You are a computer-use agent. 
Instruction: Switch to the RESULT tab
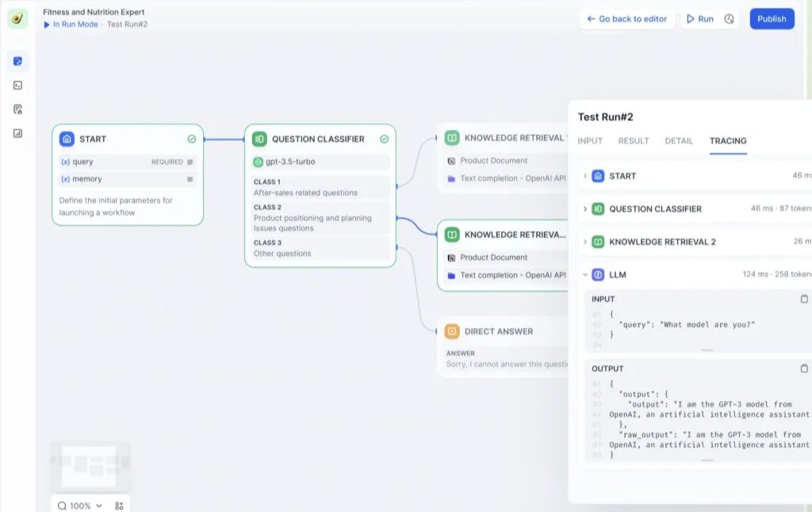[x=634, y=141]
